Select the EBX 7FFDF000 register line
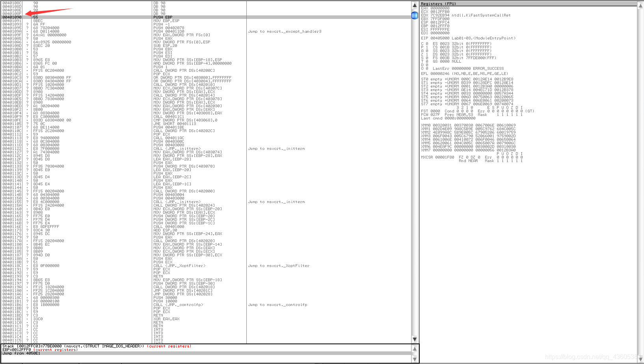 [x=435, y=19]
